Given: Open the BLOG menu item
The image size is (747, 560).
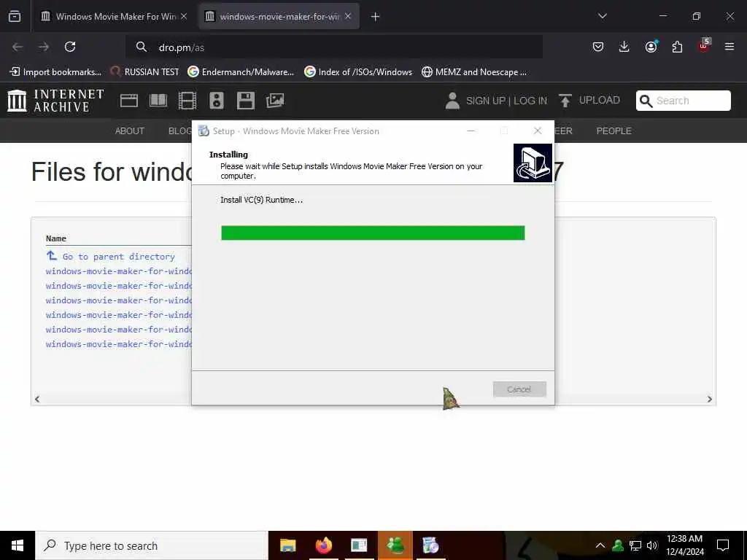Looking at the screenshot, I should [x=179, y=131].
